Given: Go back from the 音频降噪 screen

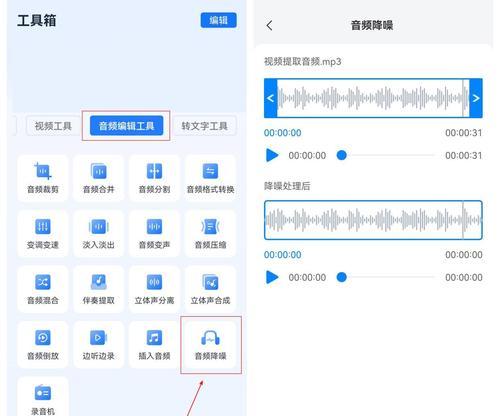Looking at the screenshot, I should tap(269, 25).
